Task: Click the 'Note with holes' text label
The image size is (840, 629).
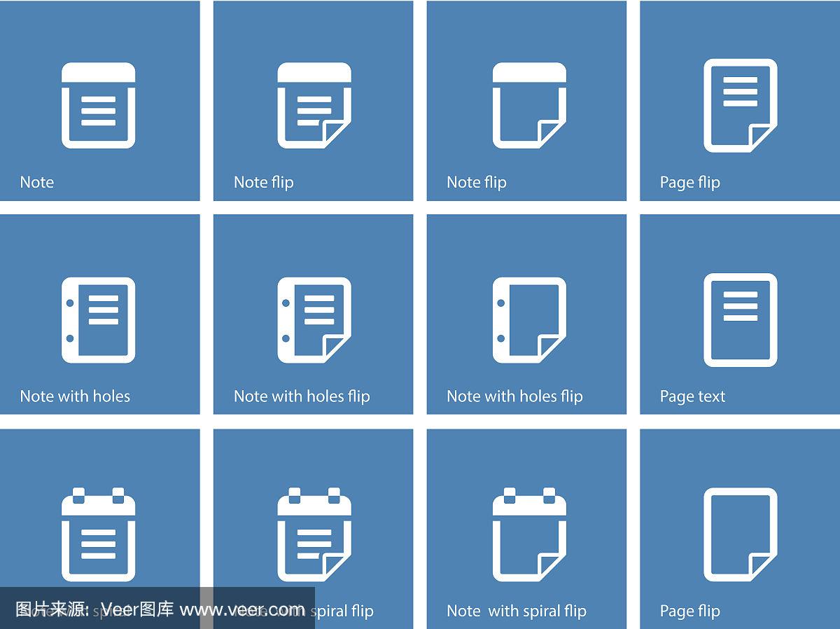Action: (x=75, y=396)
